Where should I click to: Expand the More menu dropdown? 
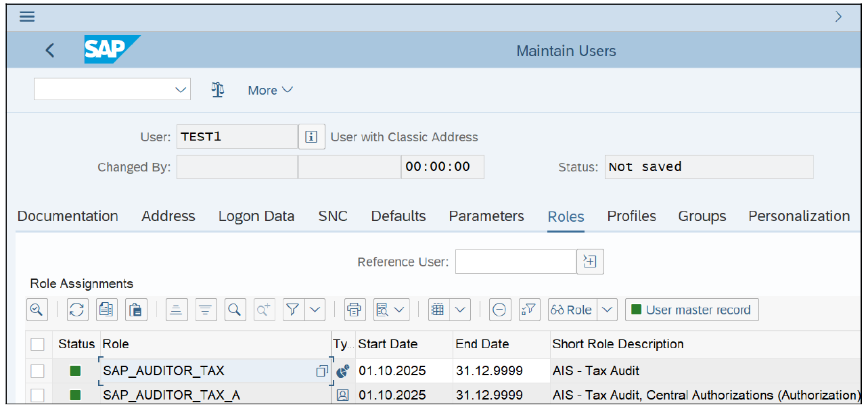pyautogui.click(x=270, y=90)
